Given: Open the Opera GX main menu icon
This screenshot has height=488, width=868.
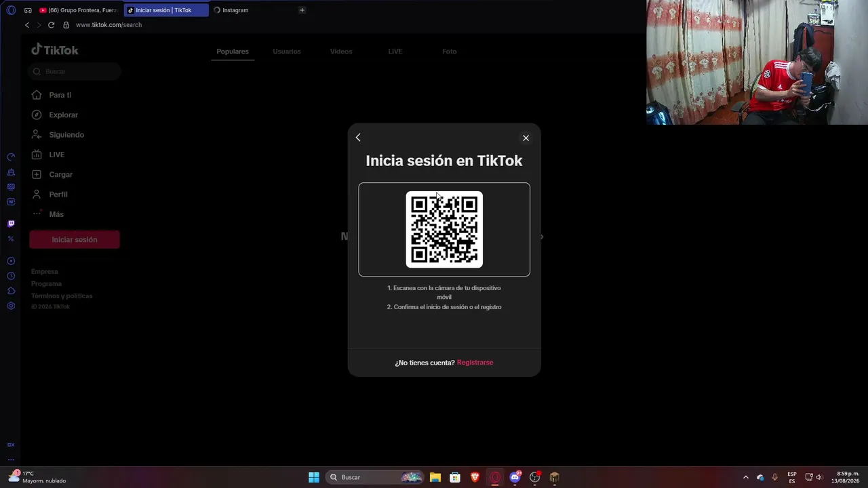Looking at the screenshot, I should pos(11,10).
